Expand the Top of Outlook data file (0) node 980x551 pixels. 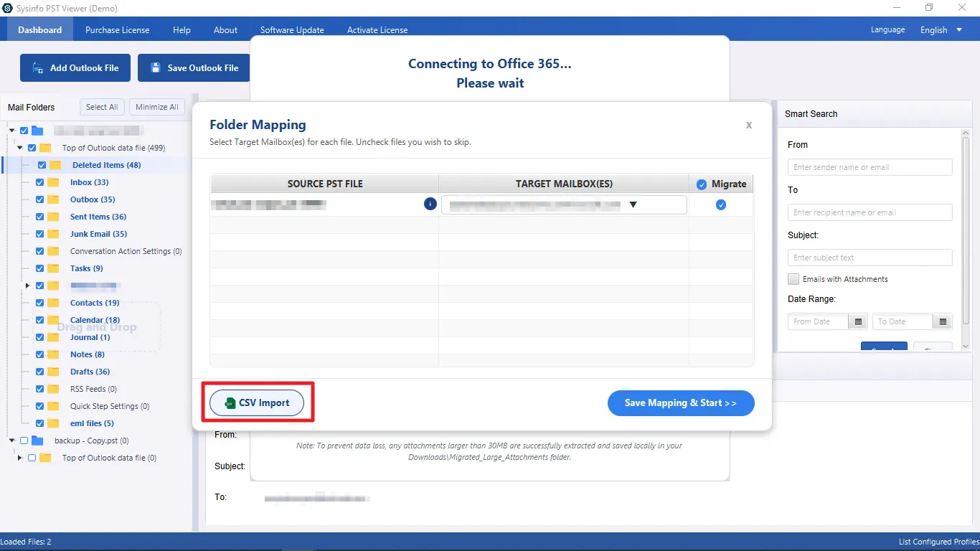pyautogui.click(x=21, y=458)
